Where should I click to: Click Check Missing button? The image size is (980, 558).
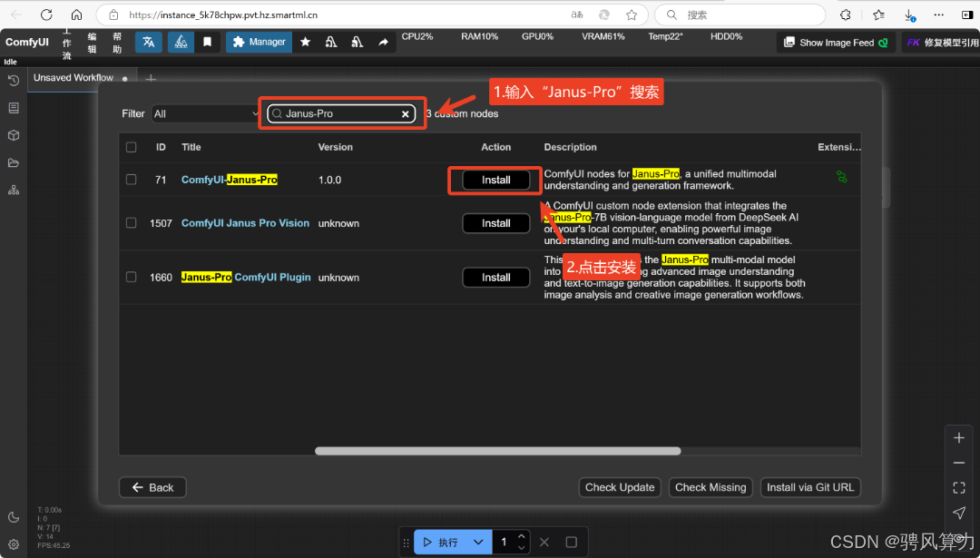click(x=710, y=487)
